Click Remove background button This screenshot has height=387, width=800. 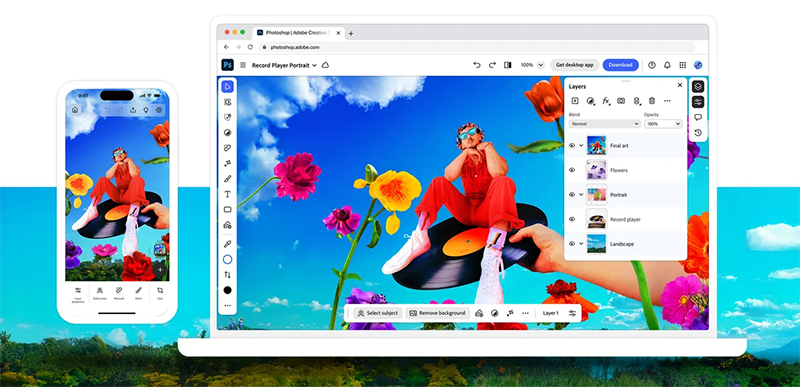438,313
